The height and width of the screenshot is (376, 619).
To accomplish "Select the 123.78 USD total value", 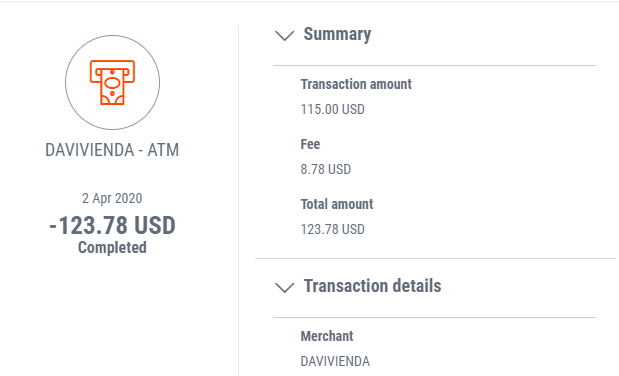I will tap(332, 229).
